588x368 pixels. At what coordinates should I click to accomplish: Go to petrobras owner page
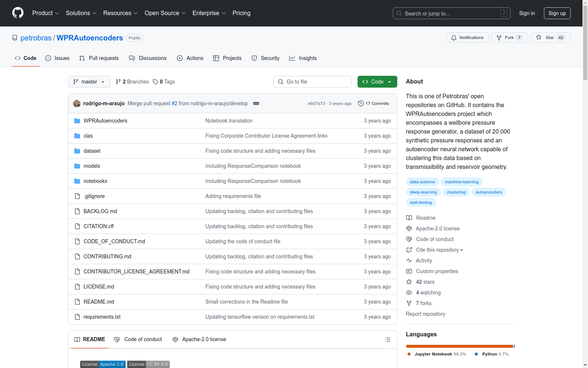(x=36, y=38)
